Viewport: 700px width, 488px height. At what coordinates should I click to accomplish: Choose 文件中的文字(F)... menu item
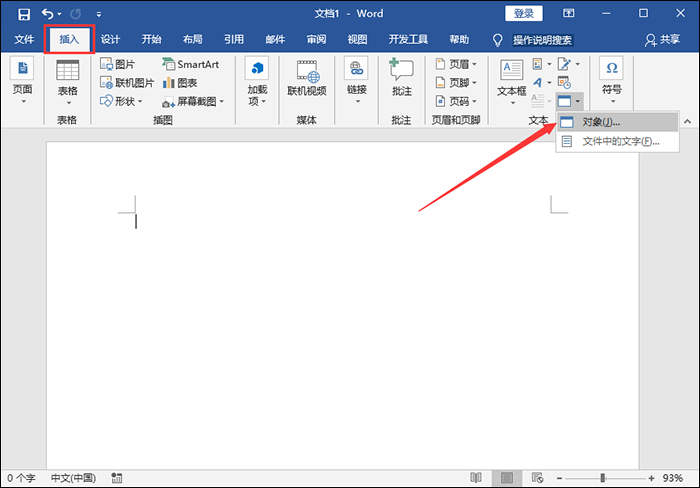[617, 142]
